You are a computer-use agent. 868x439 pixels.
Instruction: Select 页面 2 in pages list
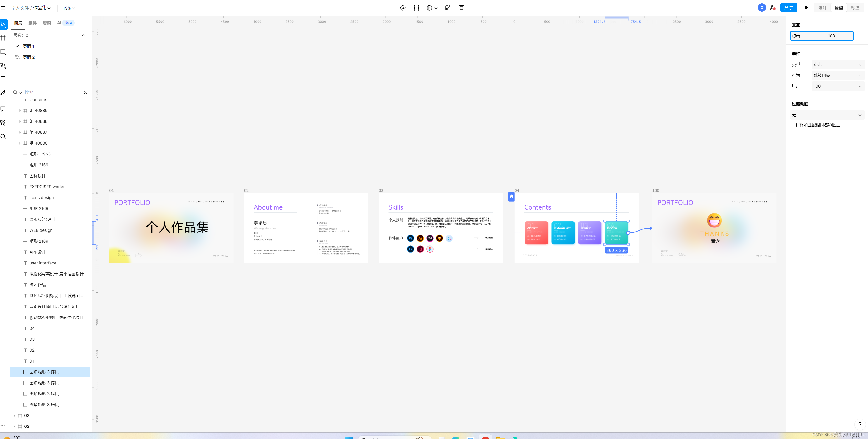pyautogui.click(x=29, y=57)
